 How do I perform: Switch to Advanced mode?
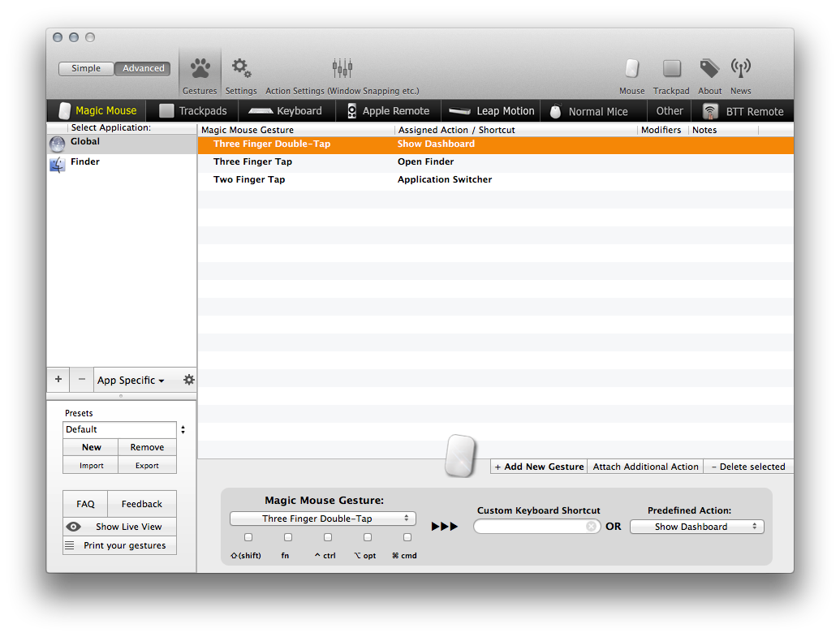pos(143,69)
